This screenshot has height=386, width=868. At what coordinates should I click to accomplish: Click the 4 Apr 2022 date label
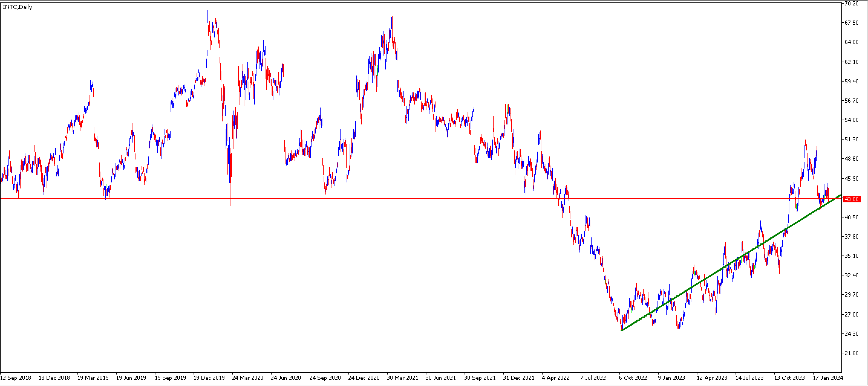tap(556, 378)
